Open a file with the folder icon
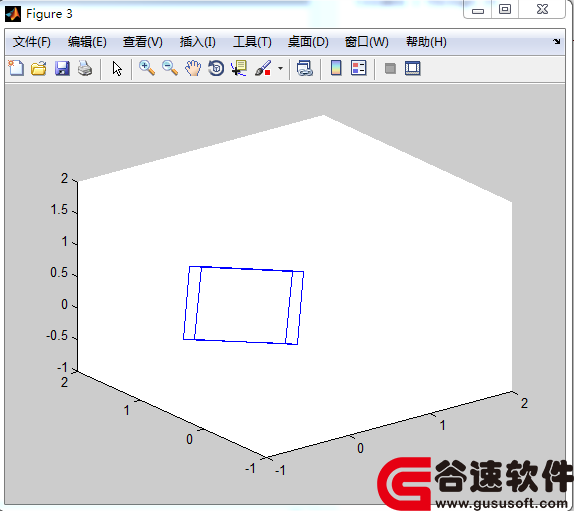This screenshot has width=574, height=511. (x=39, y=68)
